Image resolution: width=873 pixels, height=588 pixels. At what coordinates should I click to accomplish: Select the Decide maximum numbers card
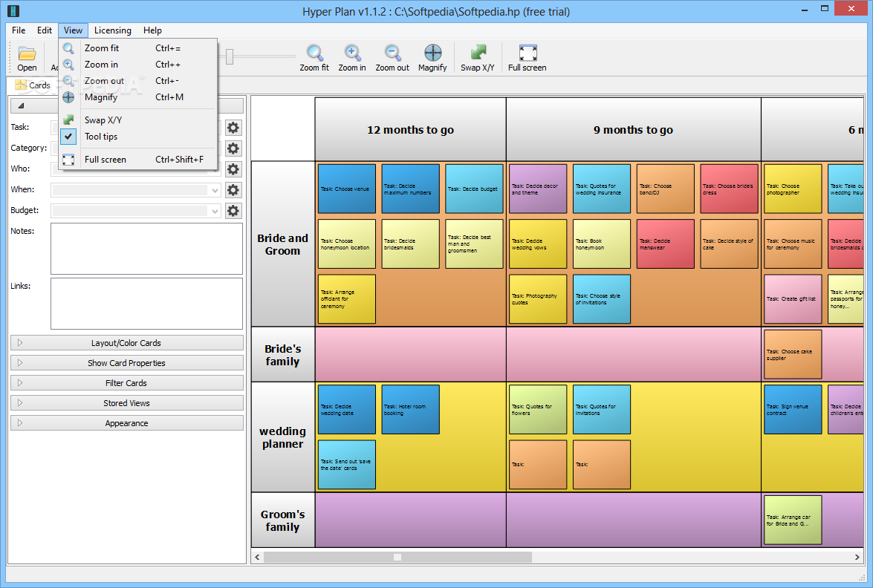tap(410, 189)
